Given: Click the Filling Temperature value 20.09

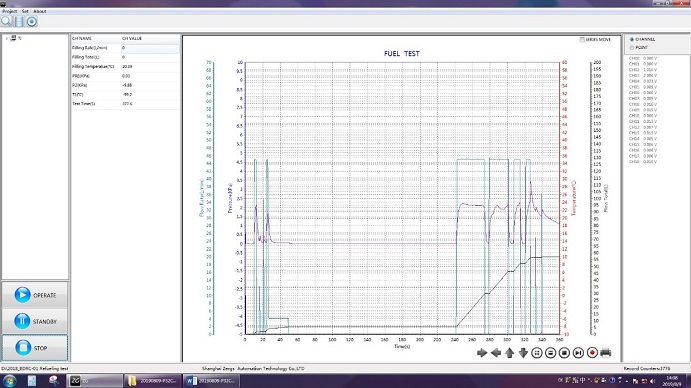Looking at the screenshot, I should point(127,67).
